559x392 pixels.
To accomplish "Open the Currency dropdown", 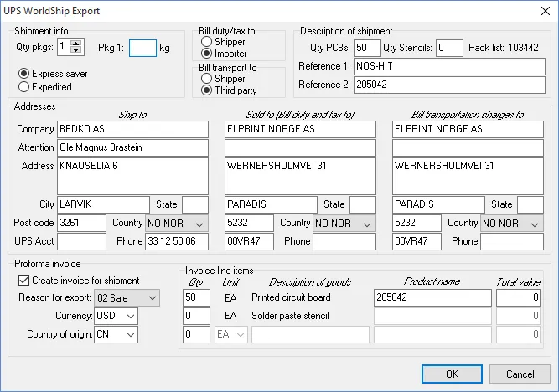I will point(116,316).
